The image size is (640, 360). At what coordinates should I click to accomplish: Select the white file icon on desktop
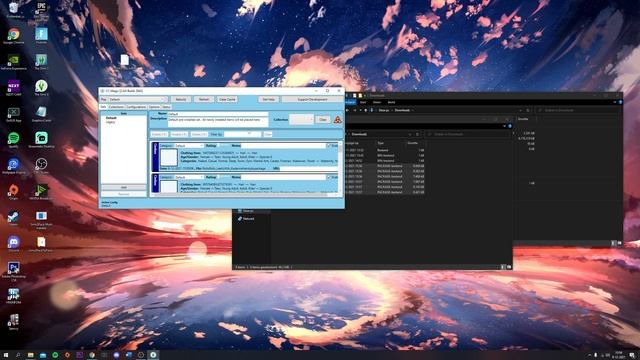point(124,60)
